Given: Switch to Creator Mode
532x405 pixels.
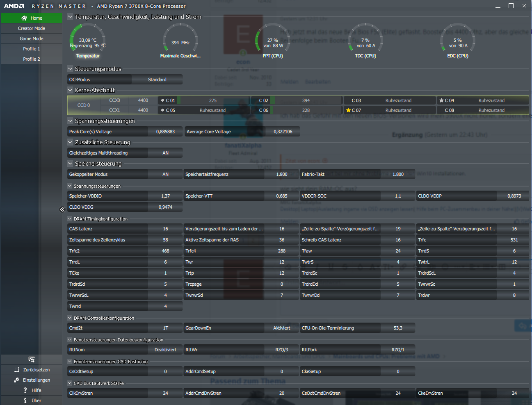Looking at the screenshot, I should point(32,28).
